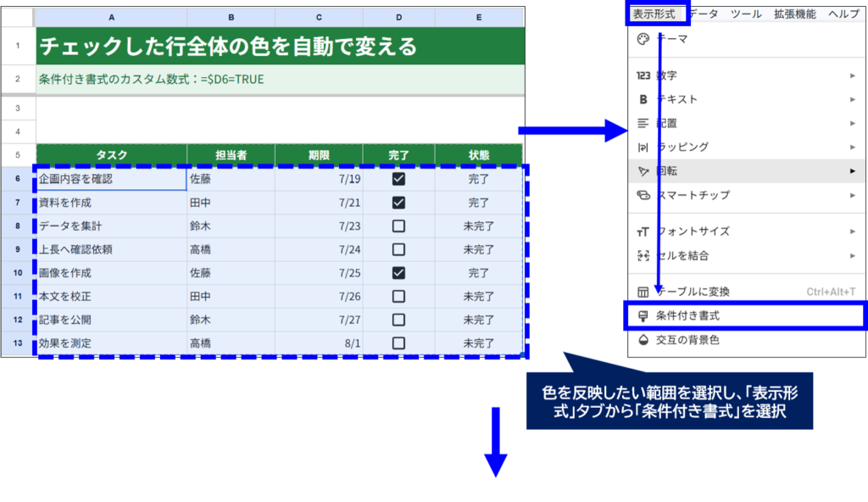
Task: Click the date cell 8/1
Action: tap(319, 343)
